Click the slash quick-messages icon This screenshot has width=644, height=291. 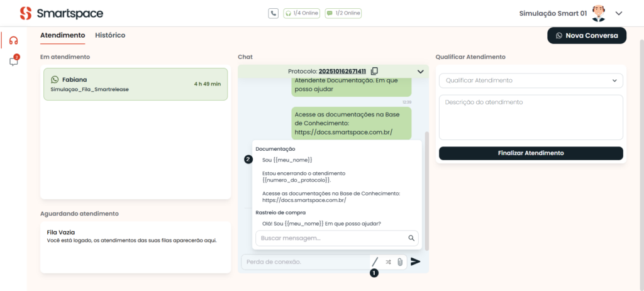tap(375, 261)
